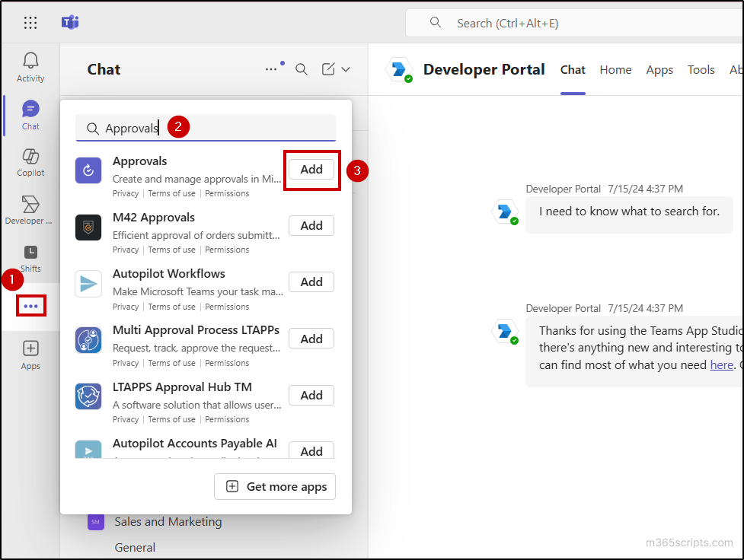
Task: Click Get more apps
Action: pyautogui.click(x=275, y=486)
